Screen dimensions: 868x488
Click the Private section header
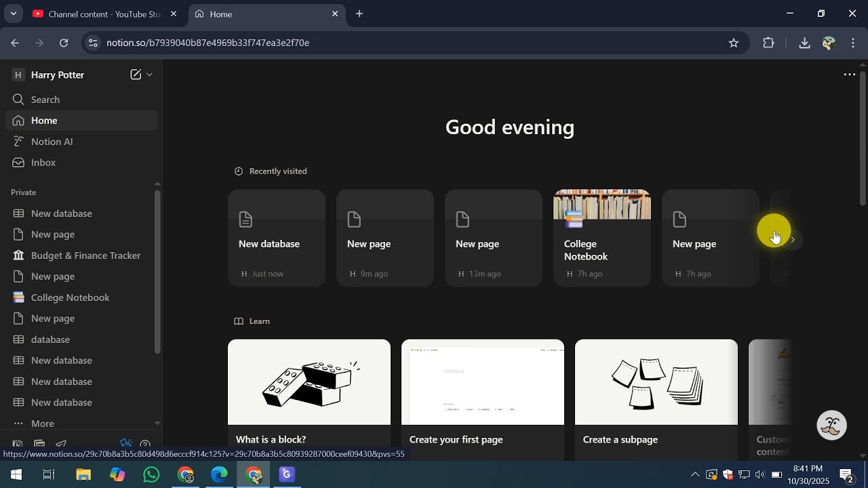[x=24, y=192]
